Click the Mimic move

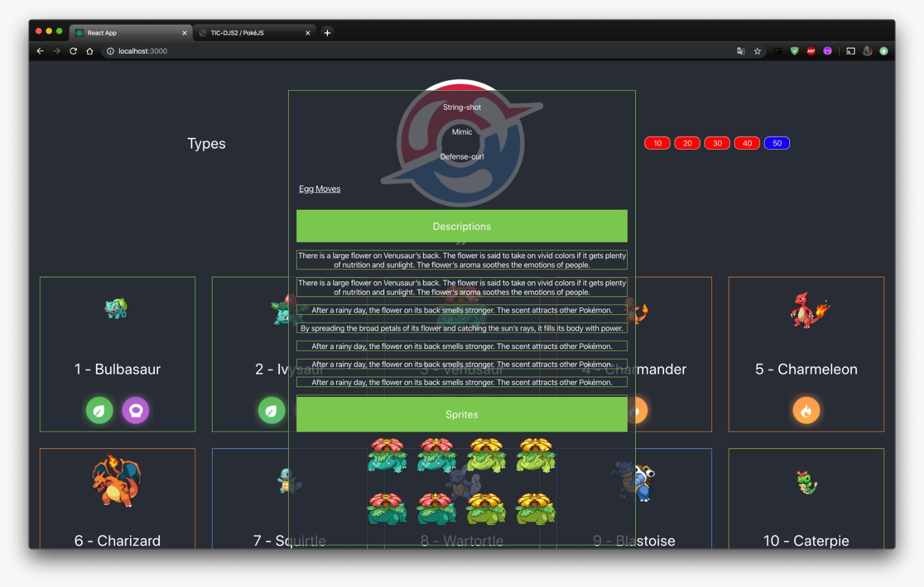pos(462,132)
